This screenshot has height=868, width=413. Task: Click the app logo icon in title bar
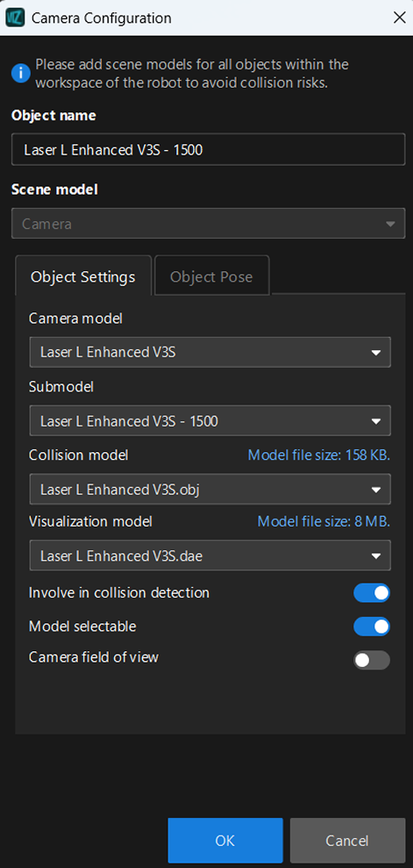(x=13, y=18)
